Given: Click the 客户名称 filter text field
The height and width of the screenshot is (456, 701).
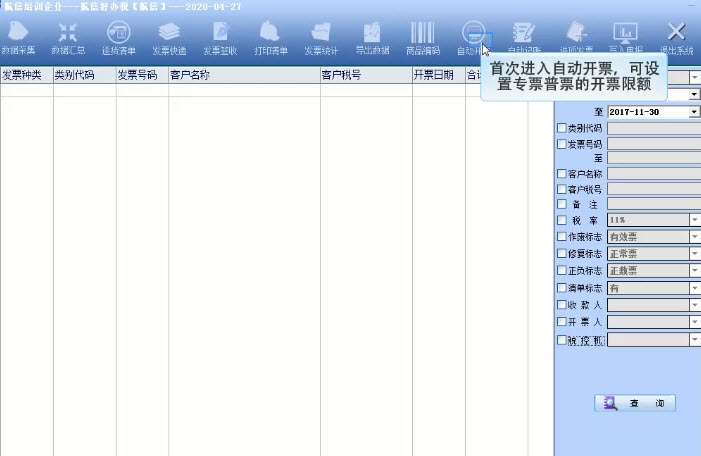Looking at the screenshot, I should point(654,173).
